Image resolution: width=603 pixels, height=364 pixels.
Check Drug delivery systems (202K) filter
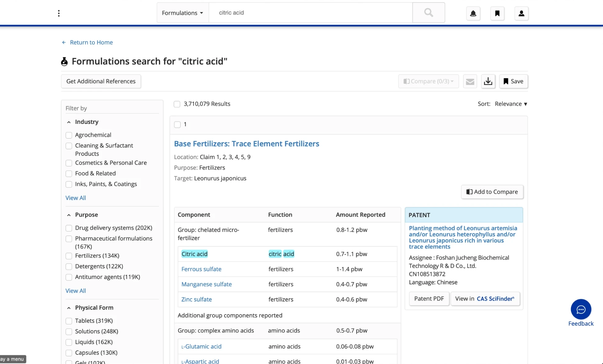[69, 228]
